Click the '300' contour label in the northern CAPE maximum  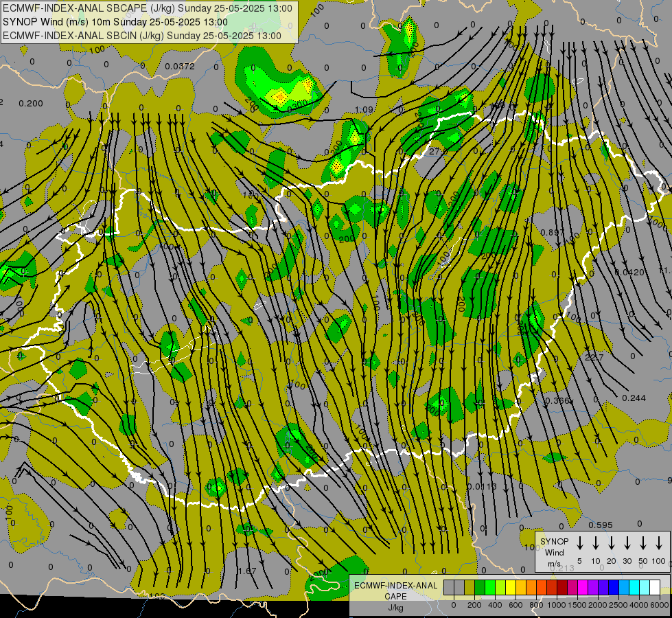(x=299, y=105)
